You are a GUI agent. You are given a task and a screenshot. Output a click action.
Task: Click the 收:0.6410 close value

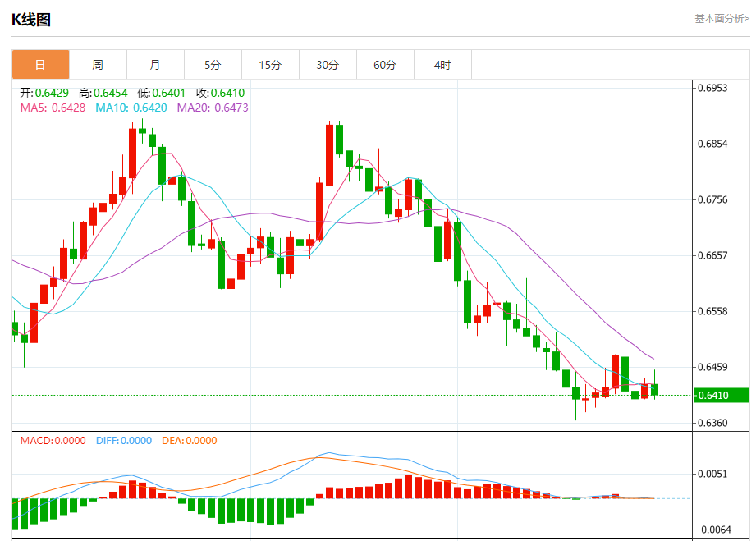click(220, 93)
